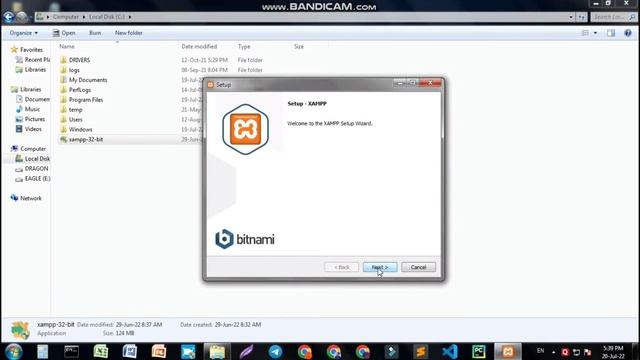Select the My Documents folder

click(88, 80)
